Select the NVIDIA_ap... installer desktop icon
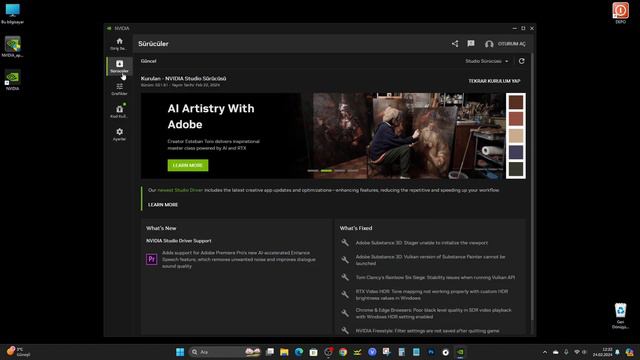640x360 pixels. pyautogui.click(x=13, y=47)
